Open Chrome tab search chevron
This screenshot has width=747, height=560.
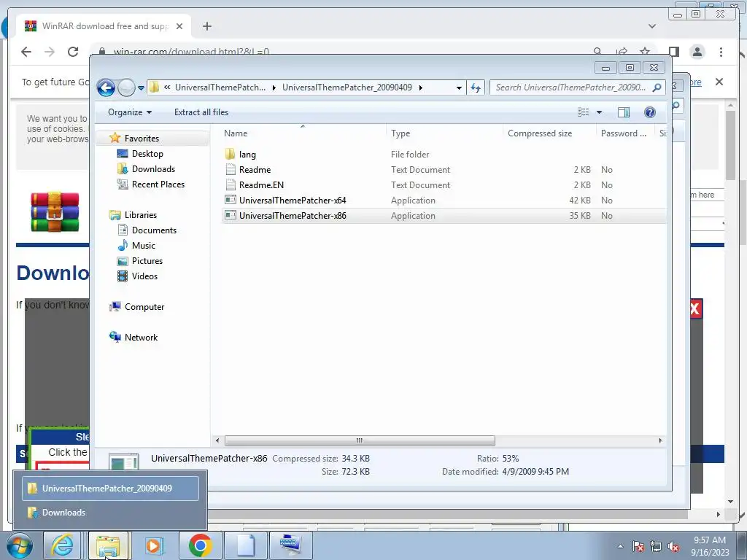click(651, 26)
